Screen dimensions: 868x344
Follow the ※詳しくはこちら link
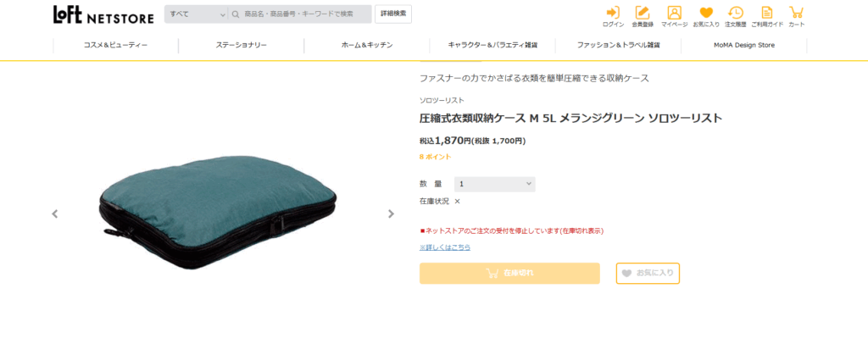[445, 247]
